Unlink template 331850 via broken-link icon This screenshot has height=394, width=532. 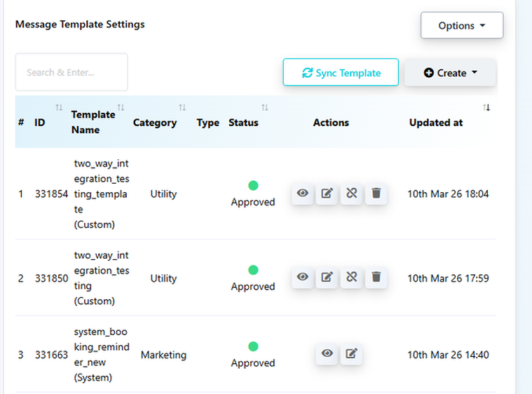tap(351, 278)
